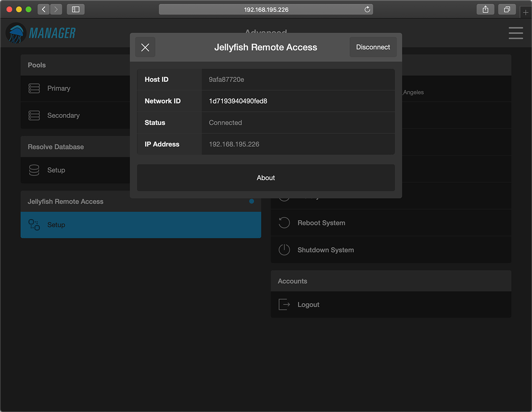Image resolution: width=532 pixels, height=412 pixels.
Task: Select the Host ID value 9afa87720e
Action: tap(227, 80)
